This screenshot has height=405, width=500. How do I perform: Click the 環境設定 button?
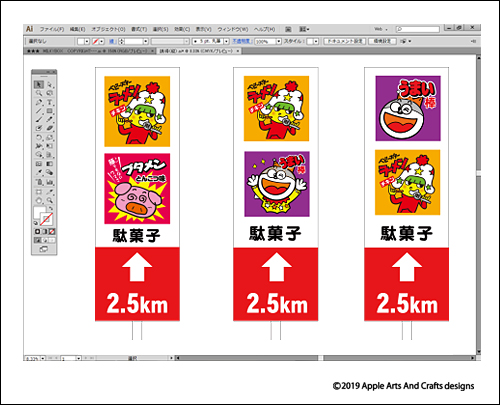pyautogui.click(x=382, y=41)
